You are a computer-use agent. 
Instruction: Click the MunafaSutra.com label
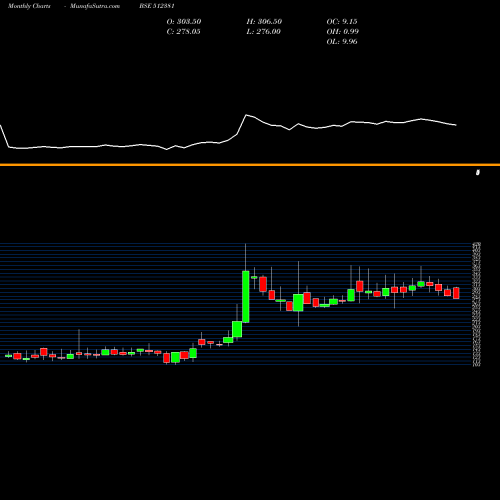(95, 6)
